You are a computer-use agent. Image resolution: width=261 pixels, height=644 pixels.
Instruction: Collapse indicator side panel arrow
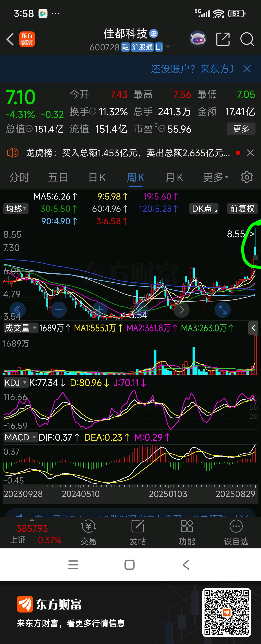pos(253,328)
